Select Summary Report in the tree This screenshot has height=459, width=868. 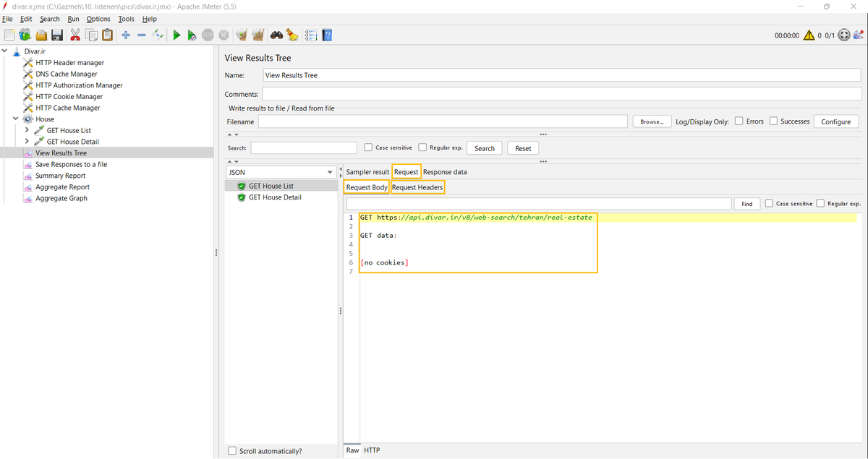coord(61,176)
